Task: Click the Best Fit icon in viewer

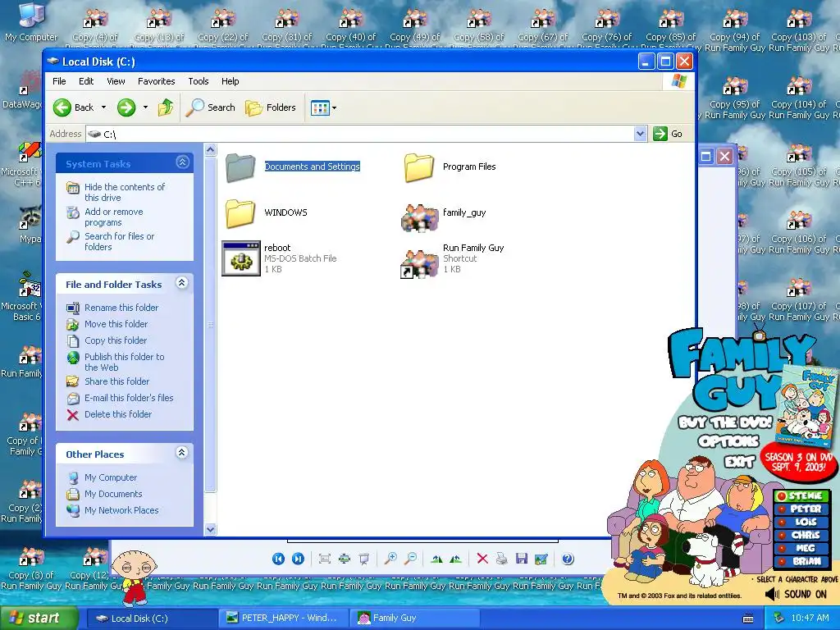Action: pyautogui.click(x=324, y=559)
